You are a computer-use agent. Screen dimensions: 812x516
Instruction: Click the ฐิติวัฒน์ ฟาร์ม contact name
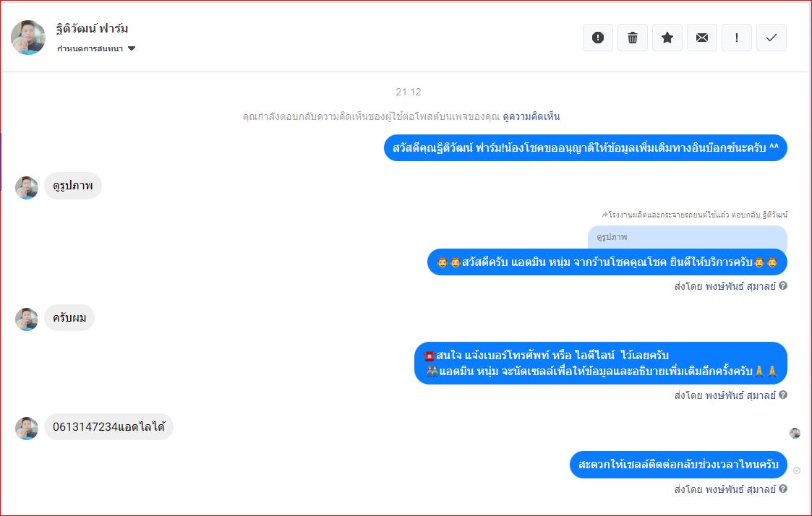(x=92, y=28)
